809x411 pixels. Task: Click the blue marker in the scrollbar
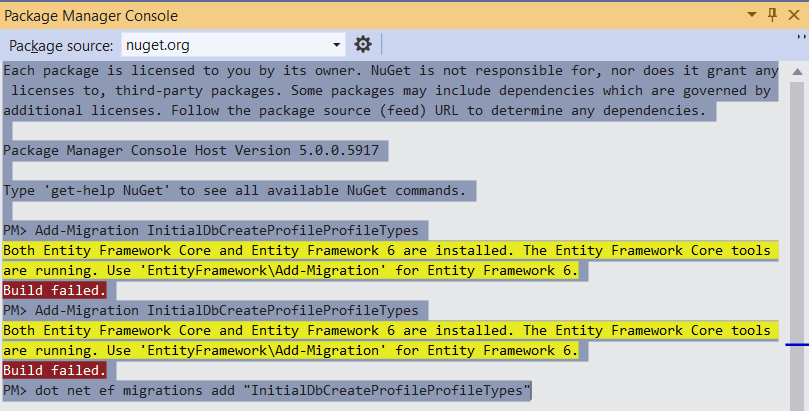[x=796, y=344]
